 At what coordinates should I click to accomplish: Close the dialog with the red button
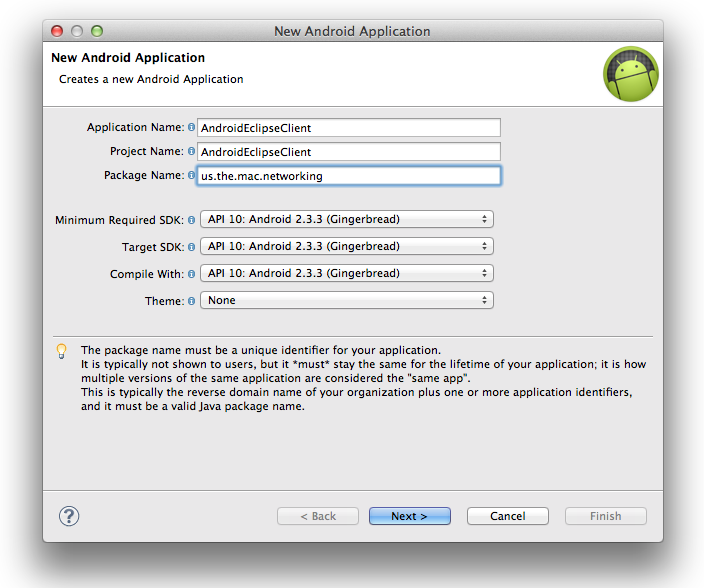[57, 31]
